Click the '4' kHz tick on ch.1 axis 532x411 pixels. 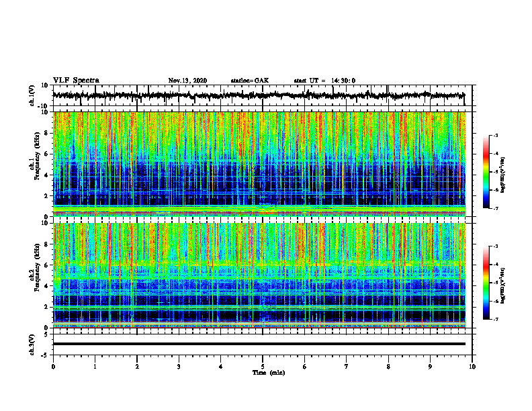click(46, 175)
